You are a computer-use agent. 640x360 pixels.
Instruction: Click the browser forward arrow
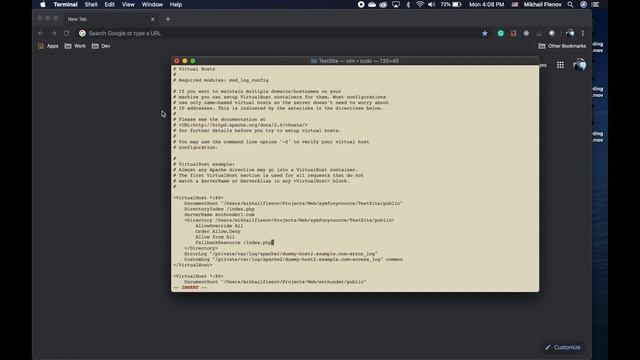(x=53, y=33)
